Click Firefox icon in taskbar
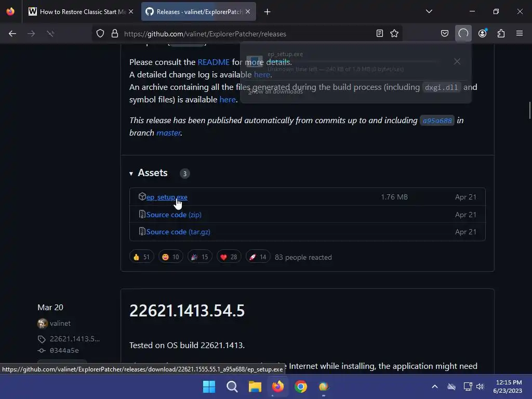 pyautogui.click(x=278, y=387)
